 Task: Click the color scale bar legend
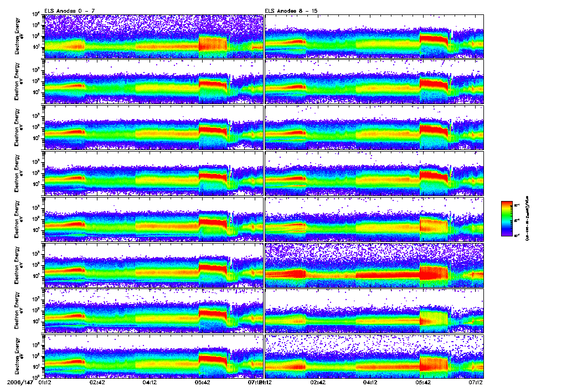[x=507, y=219]
